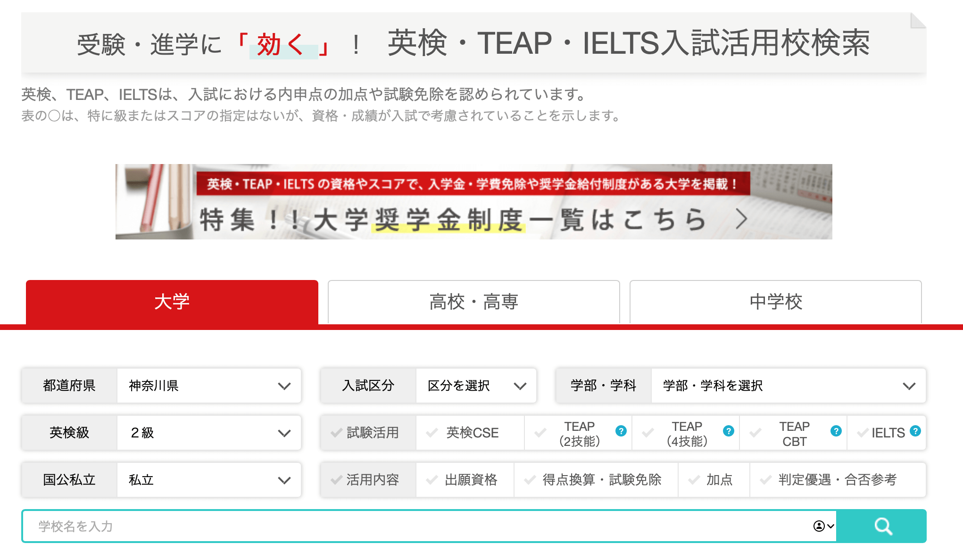Click the autofill contact icon in search field

pyautogui.click(x=820, y=526)
